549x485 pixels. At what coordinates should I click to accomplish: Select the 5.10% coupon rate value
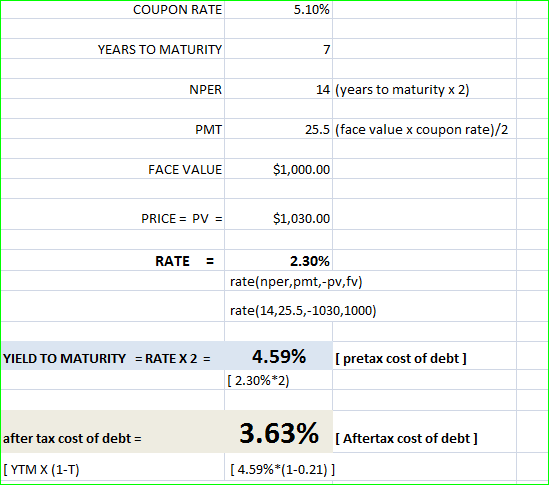coord(311,10)
